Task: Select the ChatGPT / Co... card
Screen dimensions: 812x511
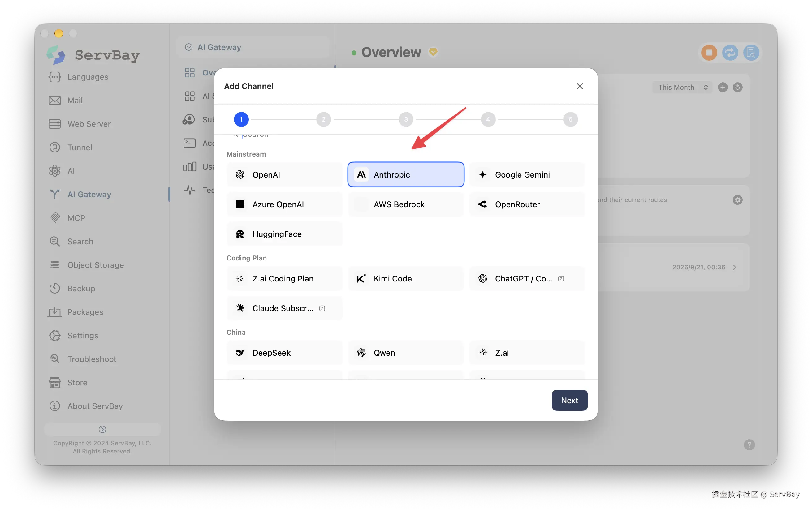Action: pyautogui.click(x=527, y=278)
